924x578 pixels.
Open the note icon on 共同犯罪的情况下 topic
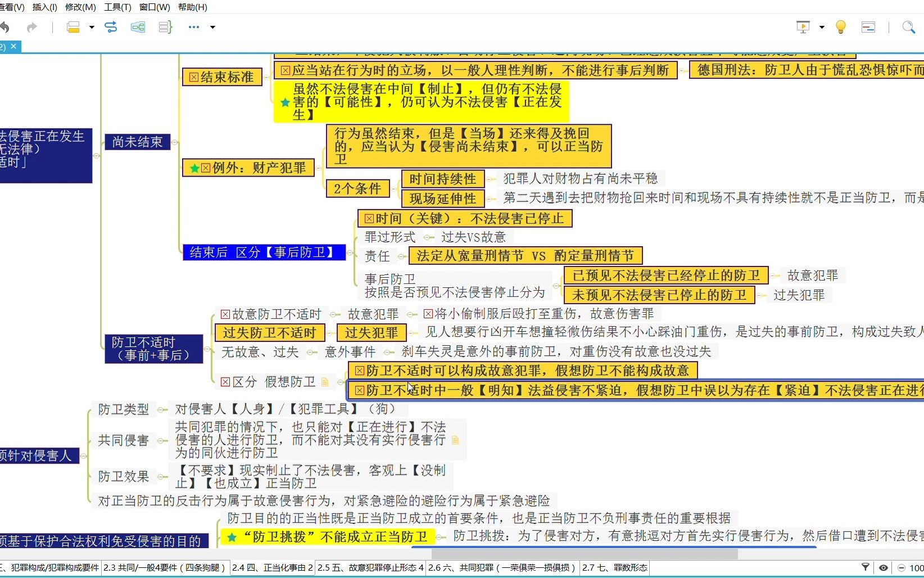pos(456,440)
